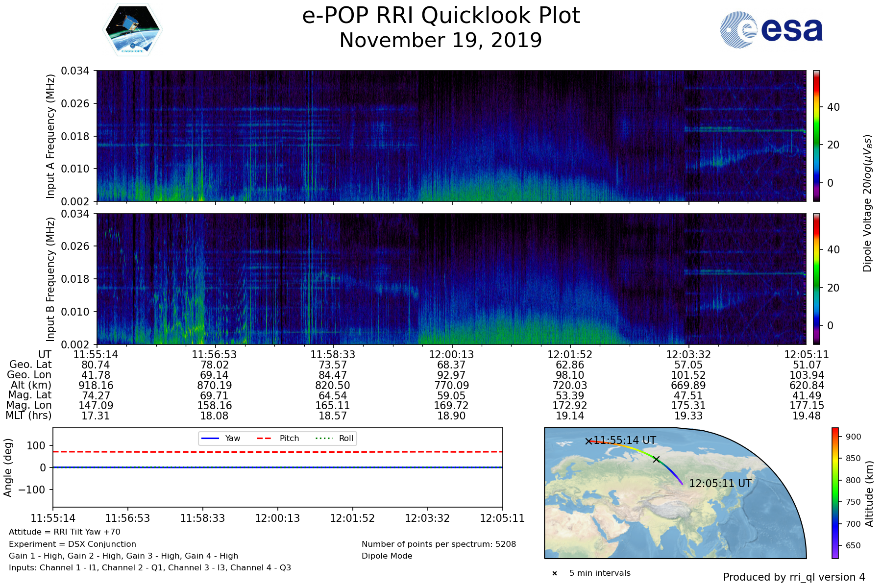Click the Input B dipole voltage colorbar
This screenshot has height=588, width=882.
click(816, 279)
